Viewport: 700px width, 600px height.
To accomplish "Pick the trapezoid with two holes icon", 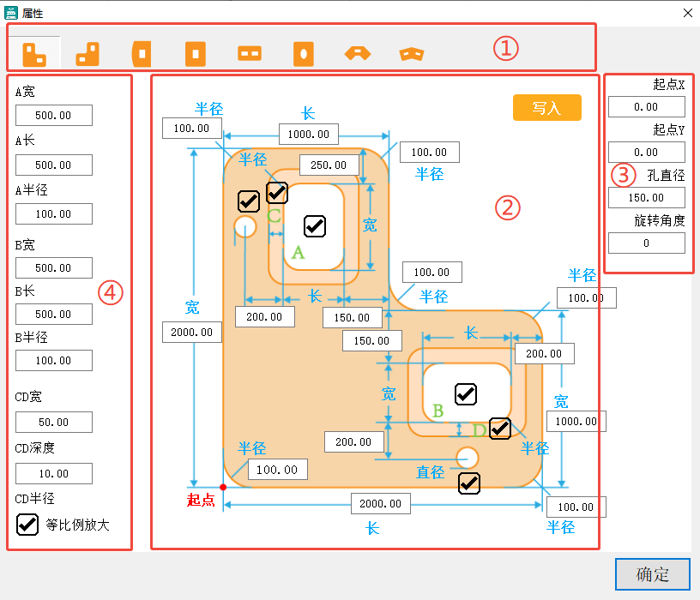I will (x=411, y=54).
